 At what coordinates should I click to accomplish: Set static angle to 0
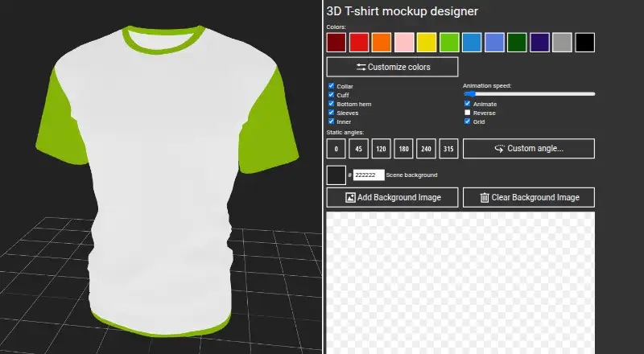pos(336,148)
